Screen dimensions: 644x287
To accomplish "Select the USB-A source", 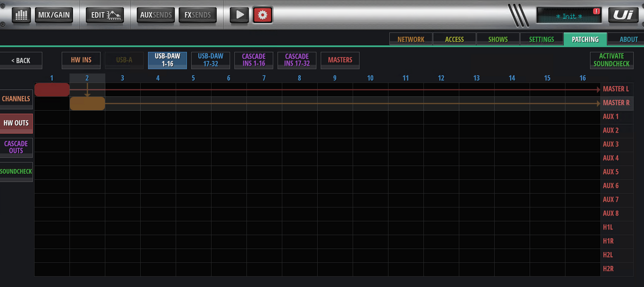I will click(124, 60).
